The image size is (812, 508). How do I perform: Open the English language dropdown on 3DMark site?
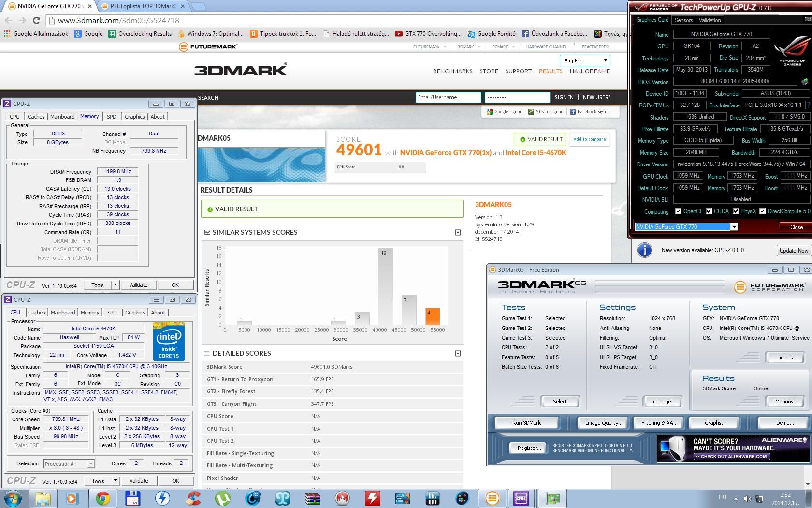(x=585, y=60)
